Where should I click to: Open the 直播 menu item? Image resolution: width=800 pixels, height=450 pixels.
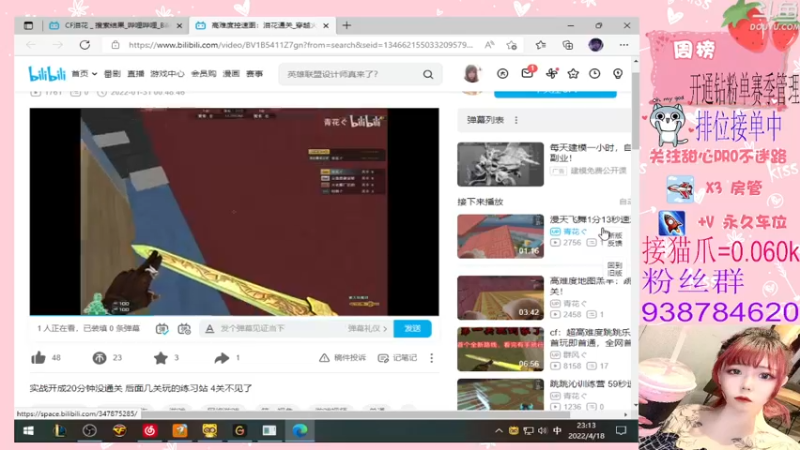click(x=135, y=74)
